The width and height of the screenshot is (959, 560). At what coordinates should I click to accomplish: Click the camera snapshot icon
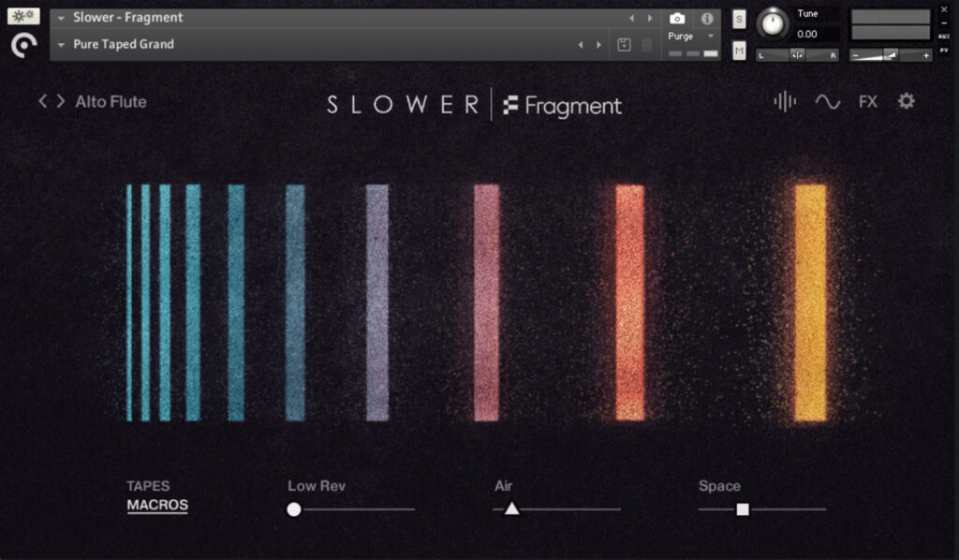click(677, 18)
